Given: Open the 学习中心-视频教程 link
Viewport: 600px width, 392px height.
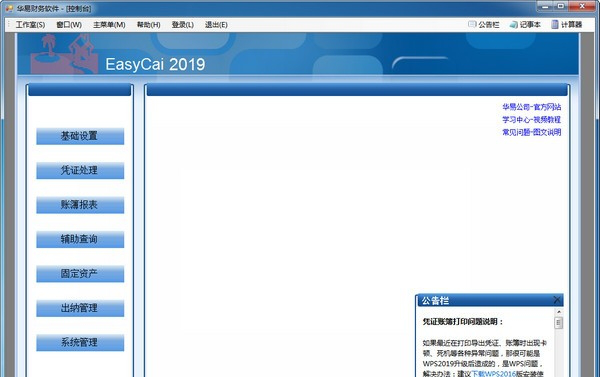Looking at the screenshot, I should (x=532, y=120).
